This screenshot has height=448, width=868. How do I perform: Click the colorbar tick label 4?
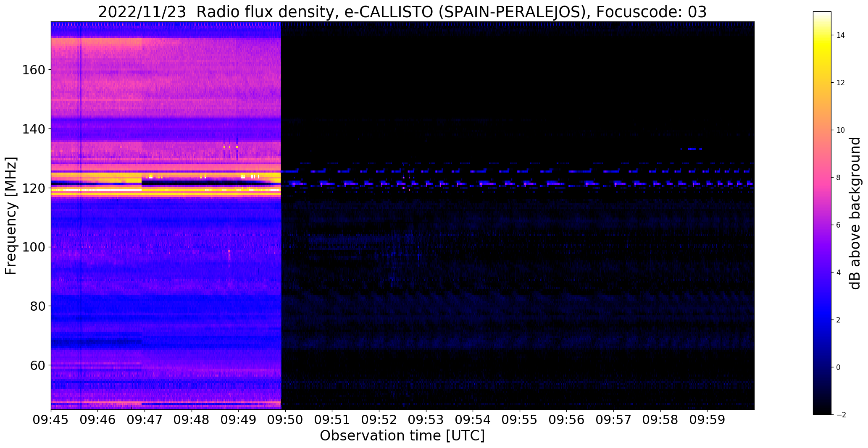pos(838,272)
